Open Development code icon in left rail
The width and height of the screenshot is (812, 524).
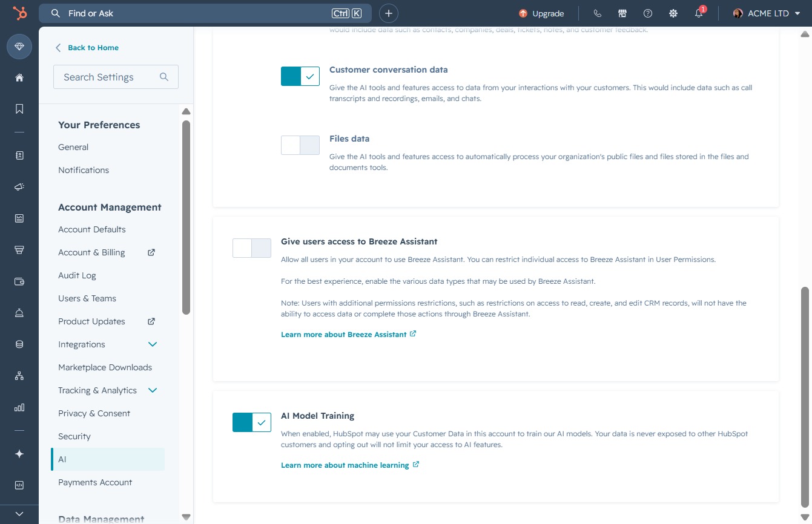coord(19,485)
